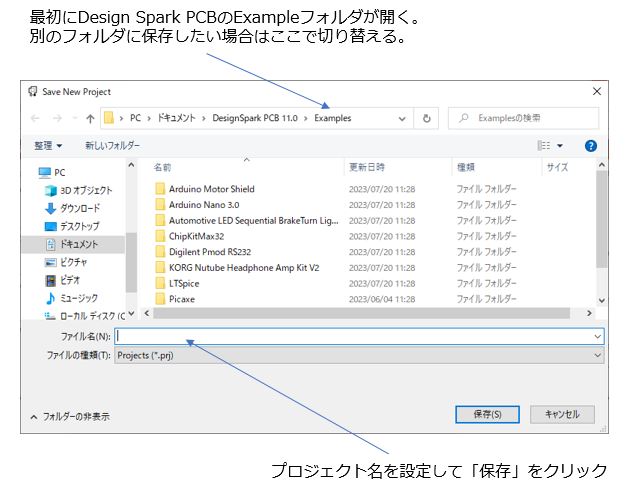Click the Up one level arrow icon
The image size is (634, 495).
click(x=90, y=118)
